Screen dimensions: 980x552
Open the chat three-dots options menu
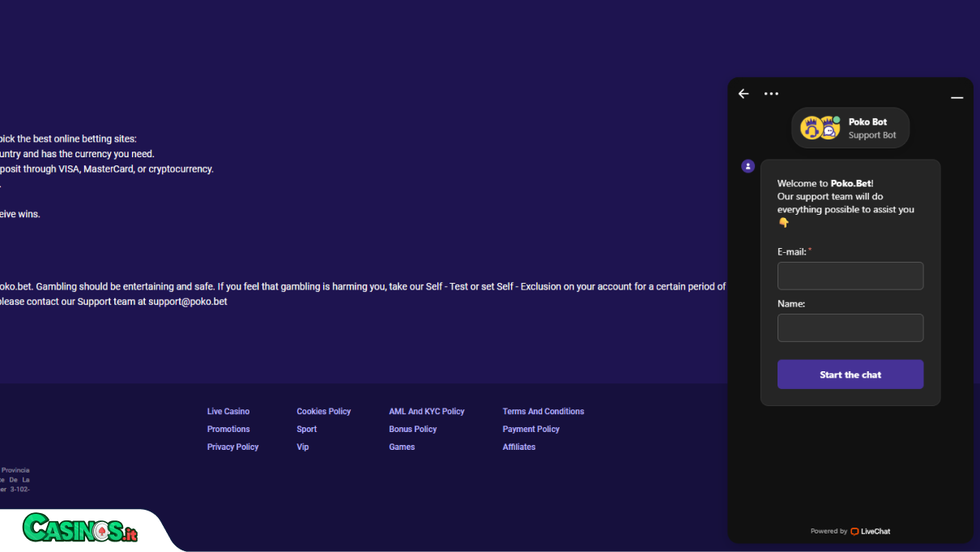771,94
